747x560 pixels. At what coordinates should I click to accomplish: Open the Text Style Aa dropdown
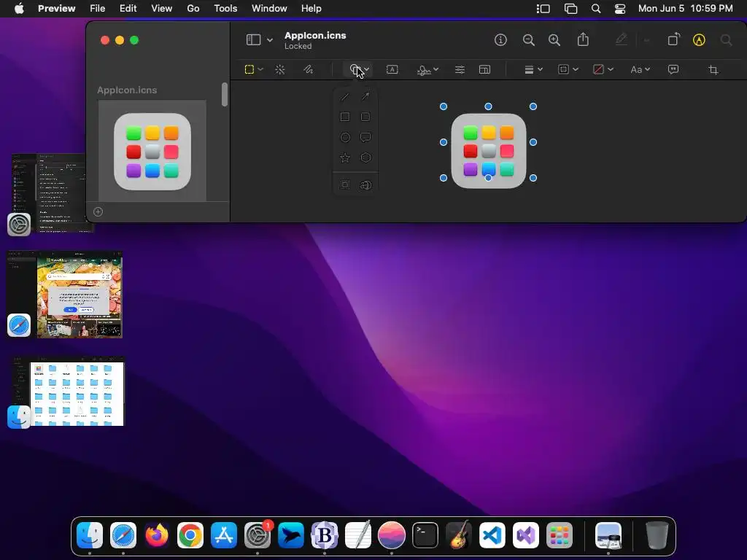click(x=640, y=69)
